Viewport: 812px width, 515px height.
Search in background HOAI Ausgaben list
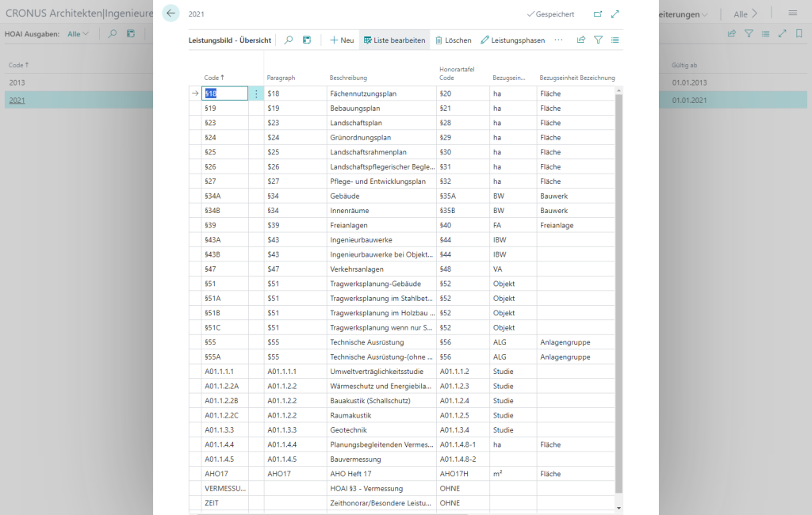pyautogui.click(x=113, y=33)
